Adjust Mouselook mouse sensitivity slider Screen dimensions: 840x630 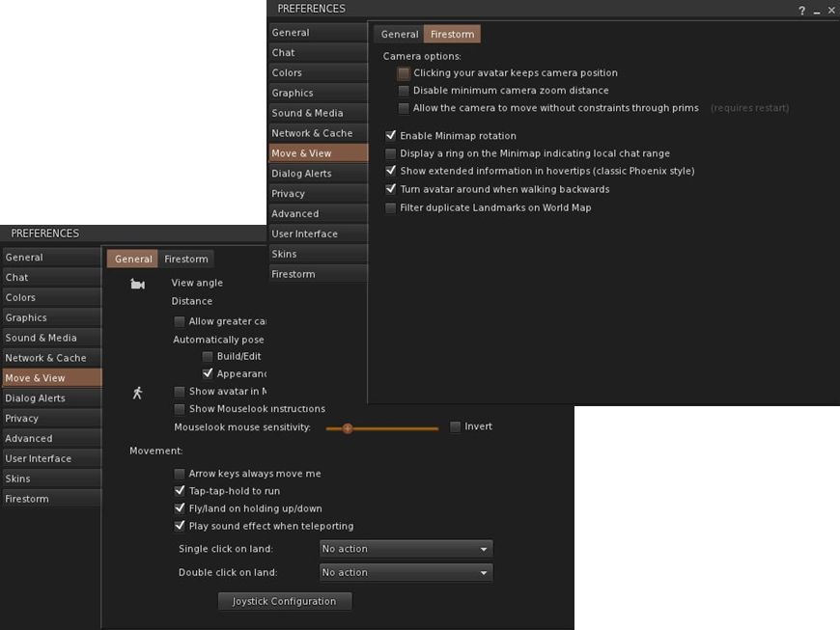pos(348,427)
